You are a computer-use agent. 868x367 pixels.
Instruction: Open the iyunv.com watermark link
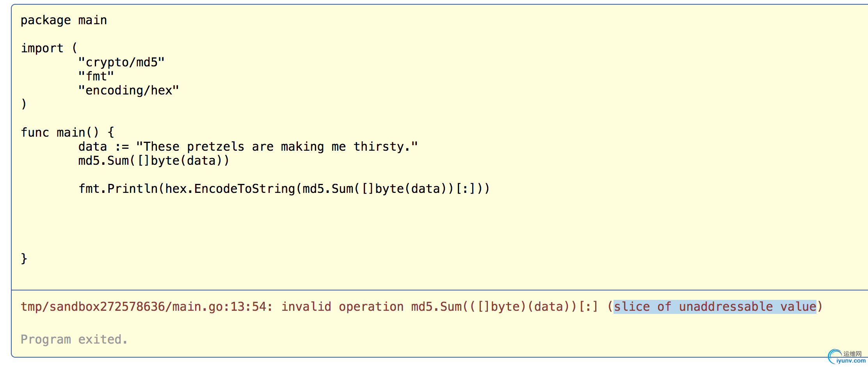851,361
